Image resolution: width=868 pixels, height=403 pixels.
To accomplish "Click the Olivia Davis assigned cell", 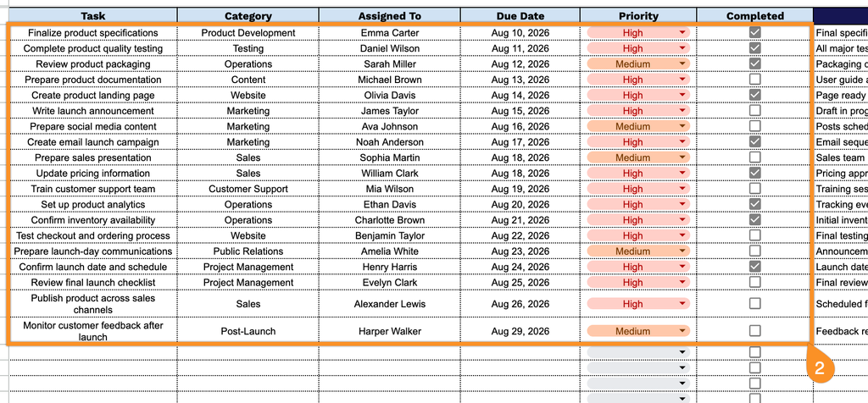I will click(x=390, y=95).
